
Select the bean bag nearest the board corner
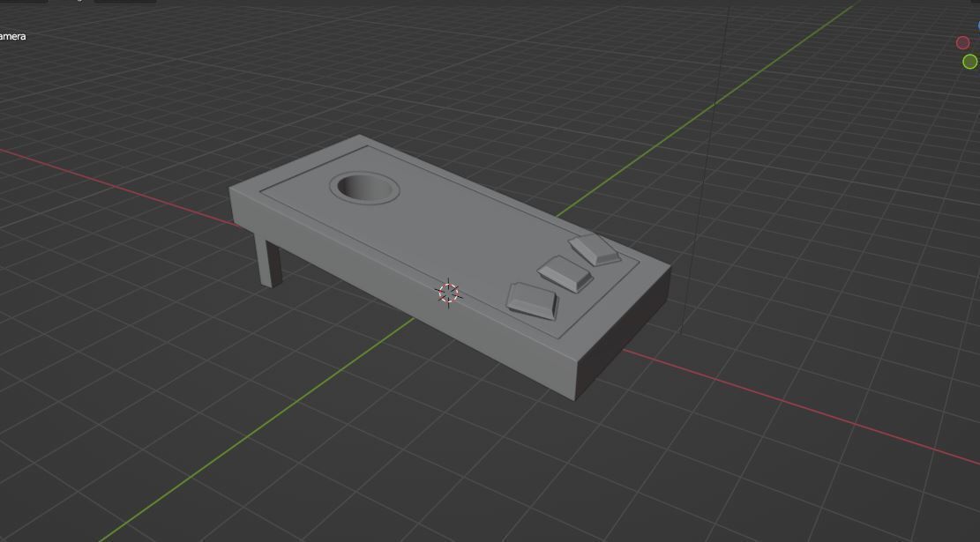595,249
